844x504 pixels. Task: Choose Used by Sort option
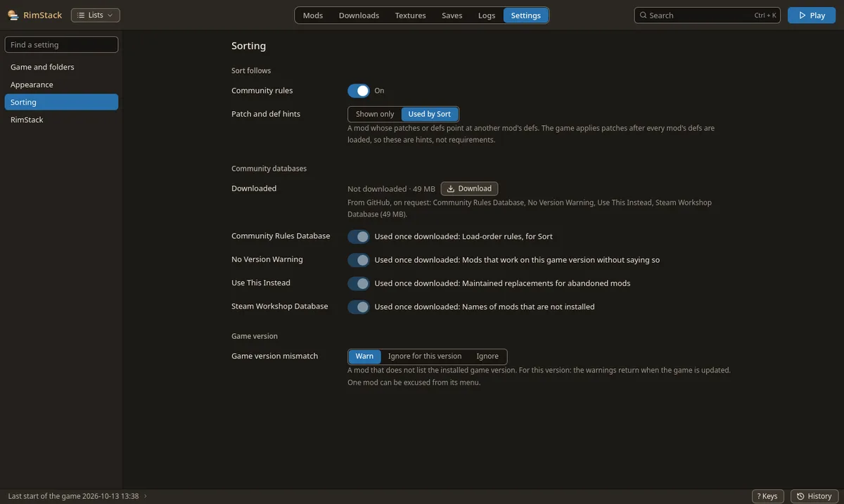430,114
